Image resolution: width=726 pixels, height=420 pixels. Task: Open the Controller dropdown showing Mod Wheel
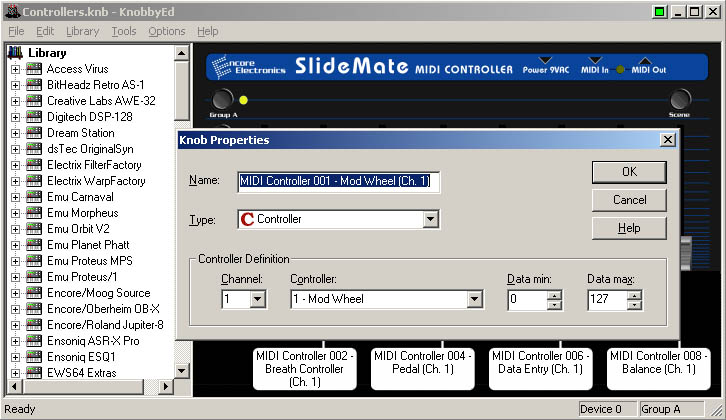click(x=474, y=299)
